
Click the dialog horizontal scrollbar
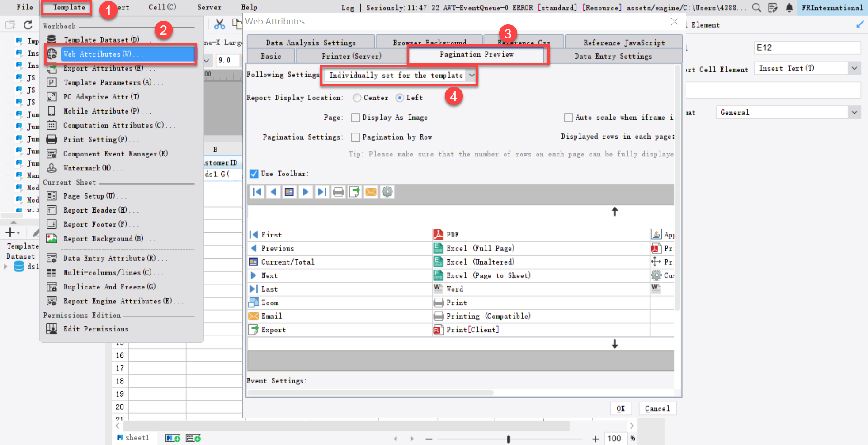(370, 393)
